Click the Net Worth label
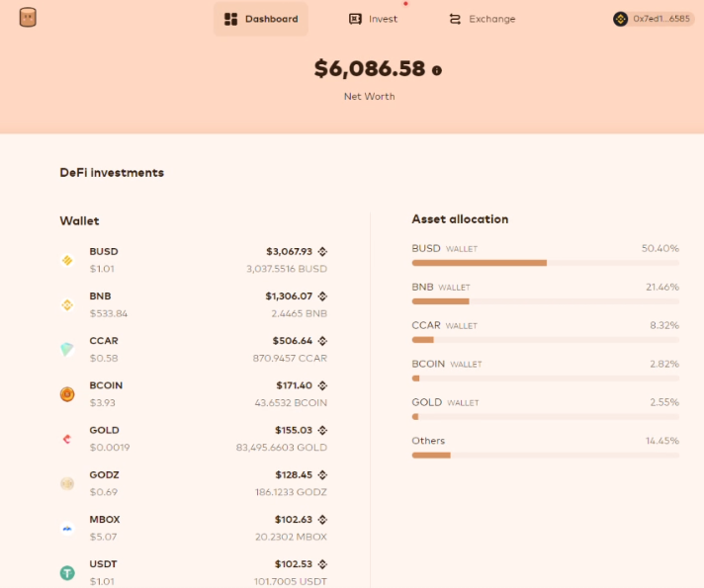 [370, 97]
